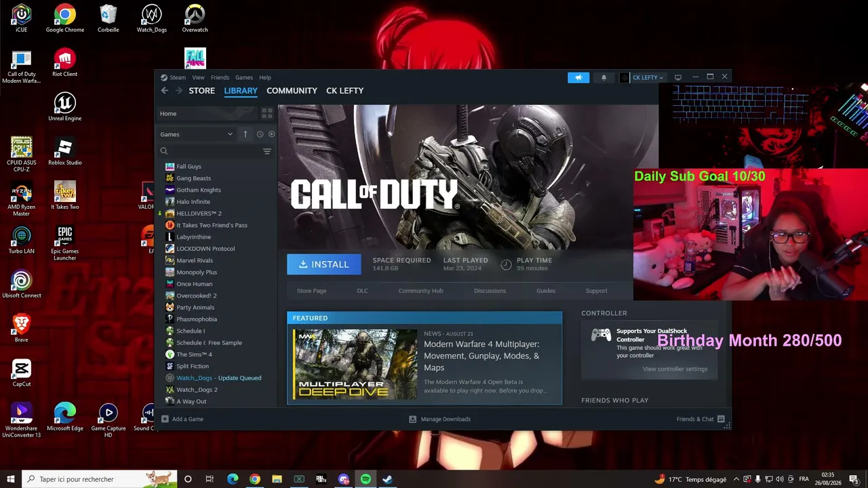
Task: Switch to the COMMUNITY tab
Action: point(292,91)
